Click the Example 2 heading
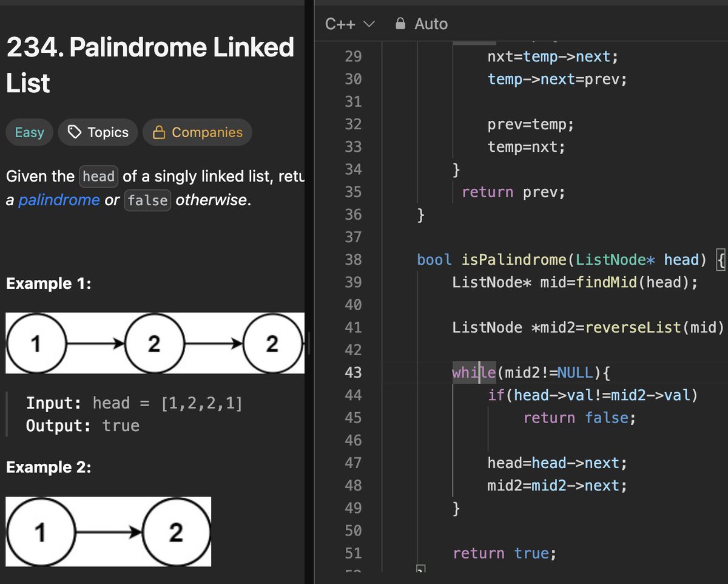 click(x=49, y=467)
